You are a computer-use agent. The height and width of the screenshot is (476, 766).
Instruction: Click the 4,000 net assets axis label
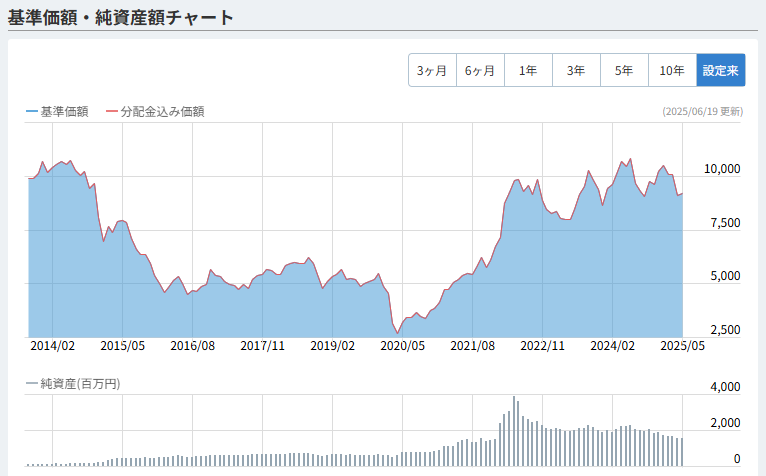tap(725, 387)
